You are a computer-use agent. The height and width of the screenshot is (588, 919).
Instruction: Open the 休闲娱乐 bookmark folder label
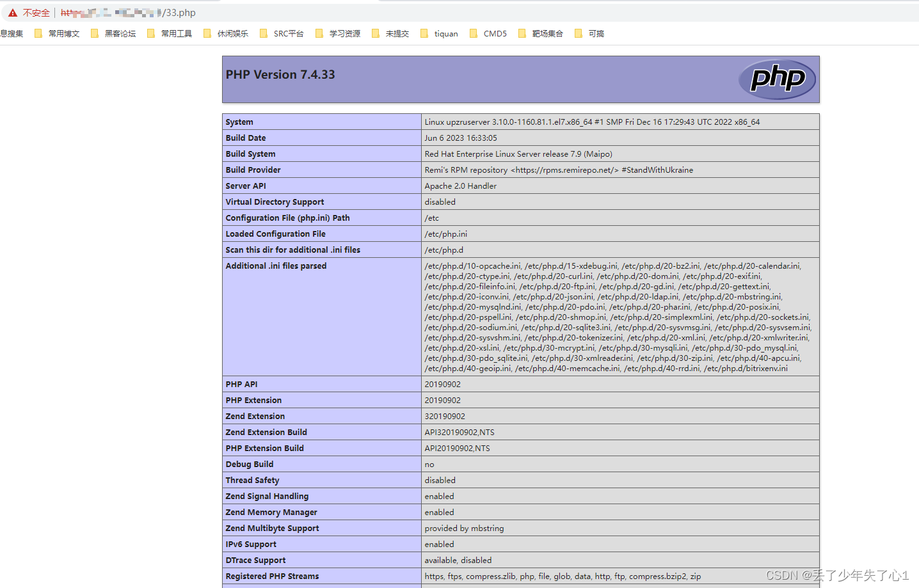(233, 34)
